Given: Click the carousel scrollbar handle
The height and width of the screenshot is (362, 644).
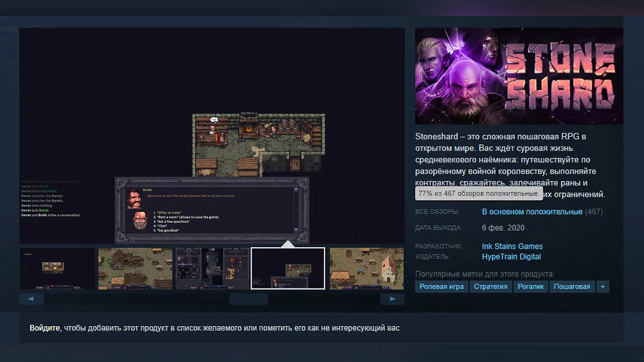Looking at the screenshot, I should point(248,299).
